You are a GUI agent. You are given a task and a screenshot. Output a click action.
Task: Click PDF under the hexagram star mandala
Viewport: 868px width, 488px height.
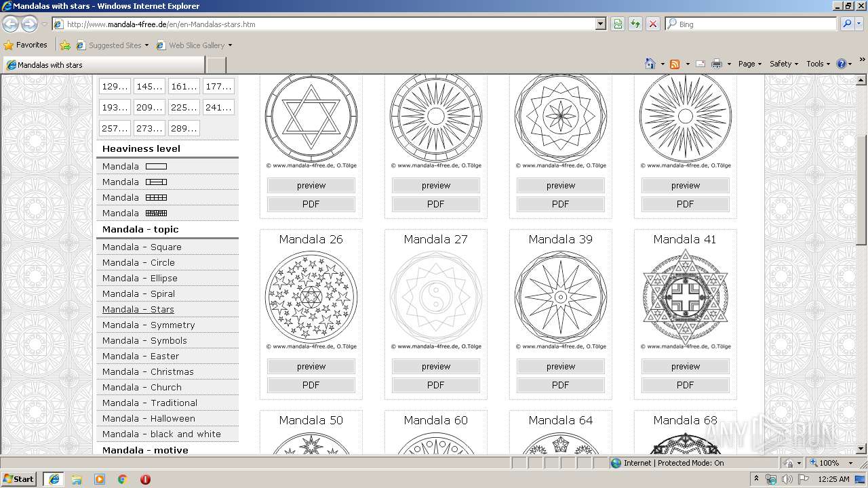coord(311,204)
